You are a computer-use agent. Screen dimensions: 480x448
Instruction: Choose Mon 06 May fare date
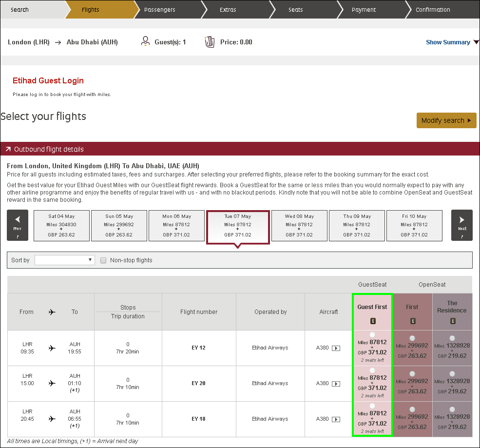(176, 226)
